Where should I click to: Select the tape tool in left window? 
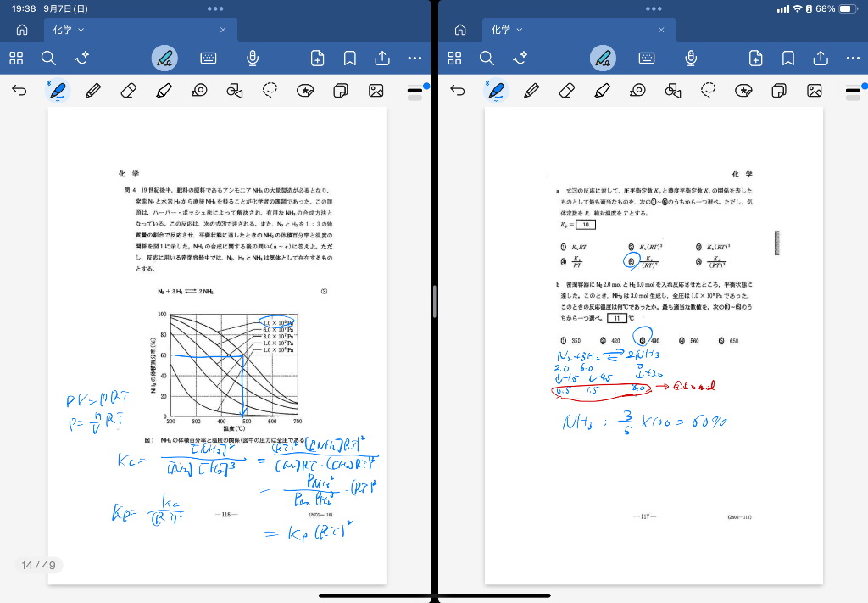pyautogui.click(x=200, y=90)
